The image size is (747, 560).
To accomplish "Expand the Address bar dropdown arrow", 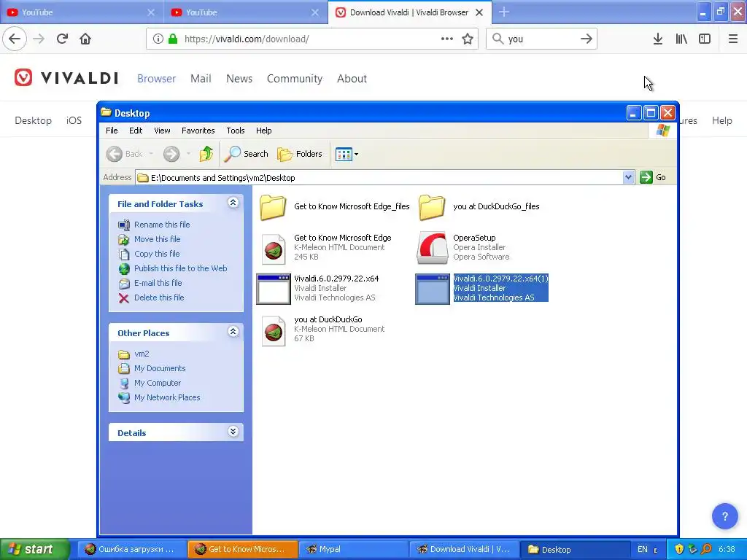I will click(628, 177).
